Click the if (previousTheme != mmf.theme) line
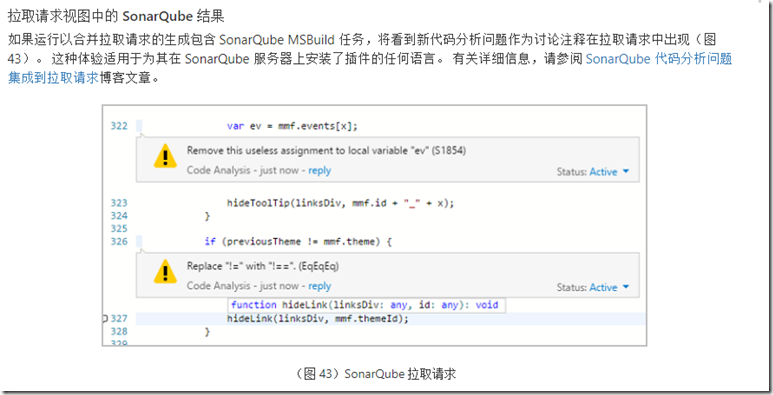The width and height of the screenshot is (773, 395). pyautogui.click(x=298, y=242)
